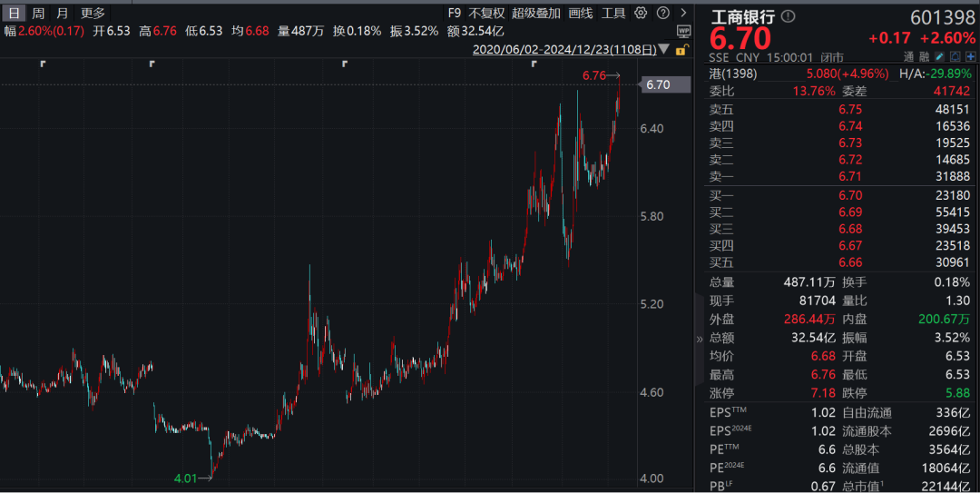Open the 画线 drawing tools menu

581,13
